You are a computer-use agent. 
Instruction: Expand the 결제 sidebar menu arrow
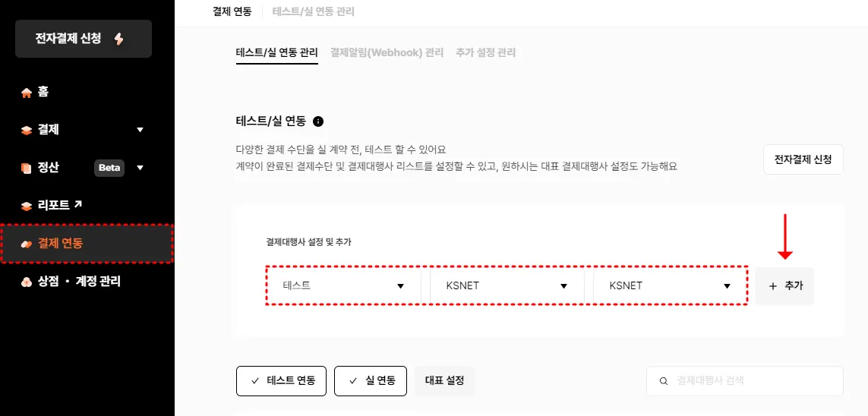140,130
